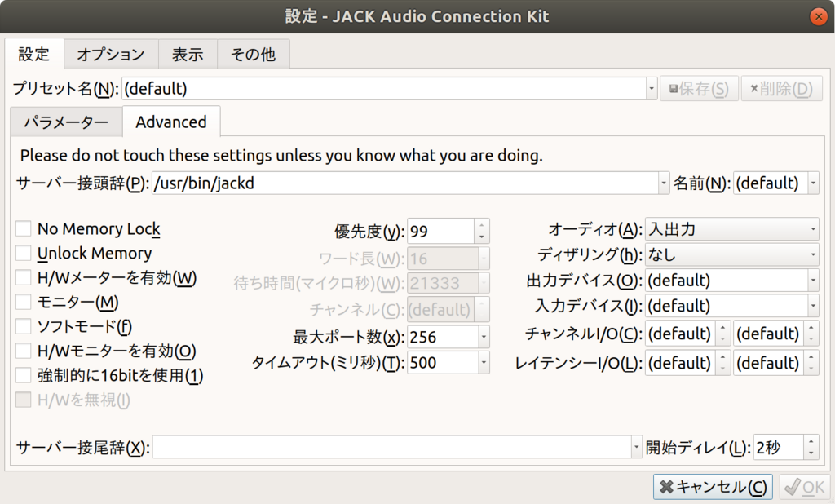Close the JACK settings window
The height and width of the screenshot is (504, 835).
[x=818, y=16]
